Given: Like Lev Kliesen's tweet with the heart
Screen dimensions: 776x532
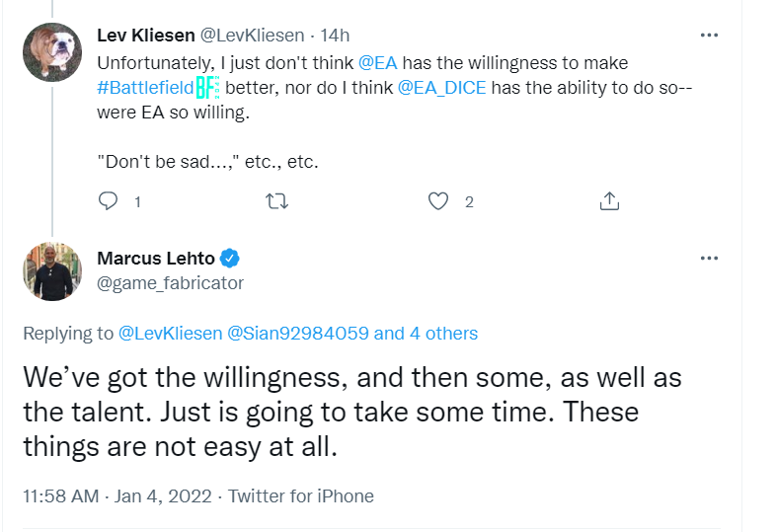Looking at the screenshot, I should coord(439,201).
